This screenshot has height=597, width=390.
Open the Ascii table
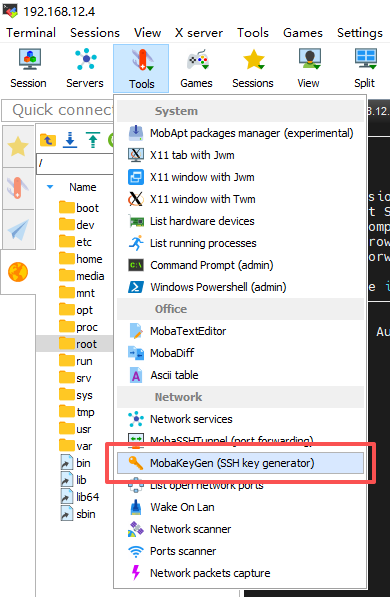click(240, 375)
